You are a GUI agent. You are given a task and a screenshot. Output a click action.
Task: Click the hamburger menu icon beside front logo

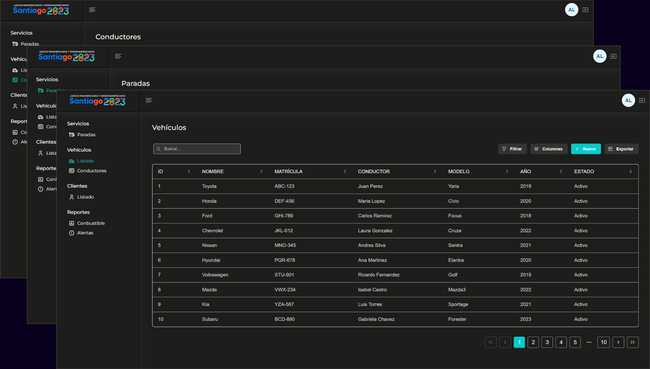click(148, 100)
